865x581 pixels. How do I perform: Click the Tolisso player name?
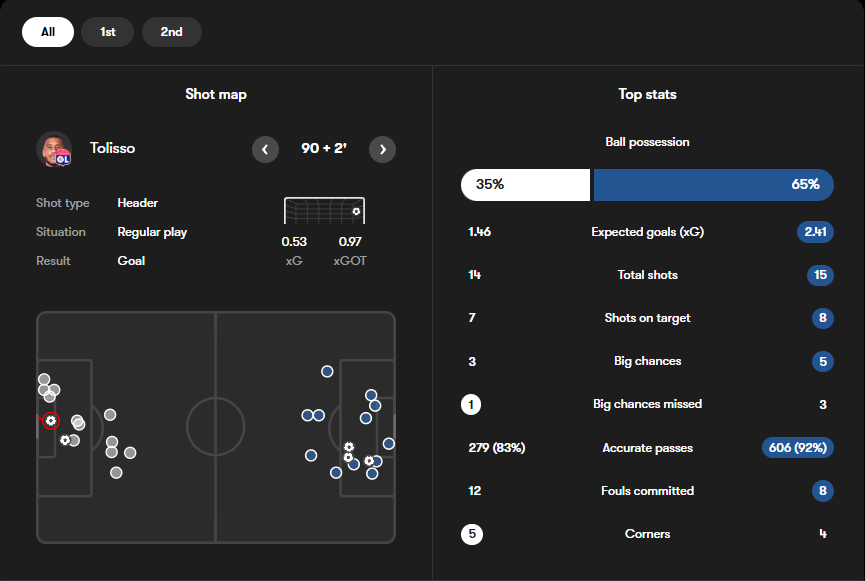[x=112, y=148]
